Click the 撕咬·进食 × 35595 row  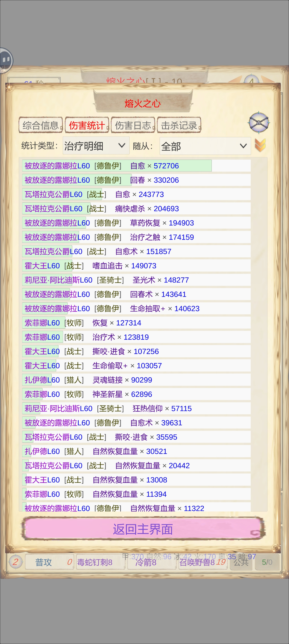(x=137, y=436)
